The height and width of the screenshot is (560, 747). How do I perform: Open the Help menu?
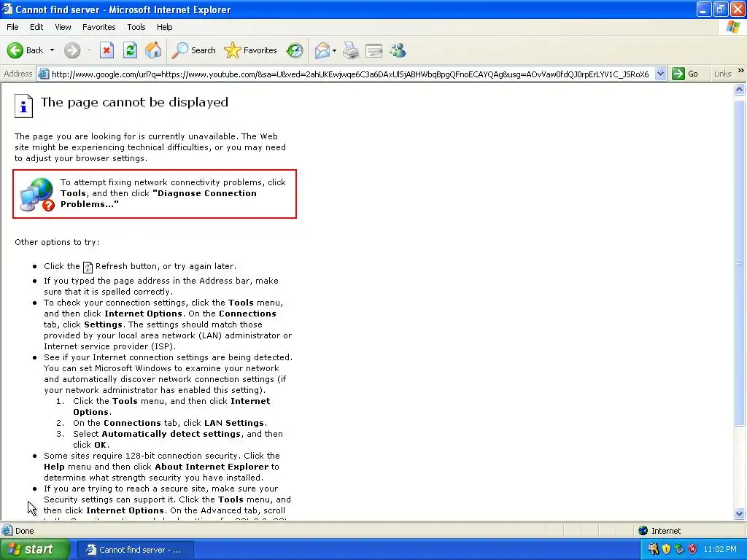coord(164,27)
